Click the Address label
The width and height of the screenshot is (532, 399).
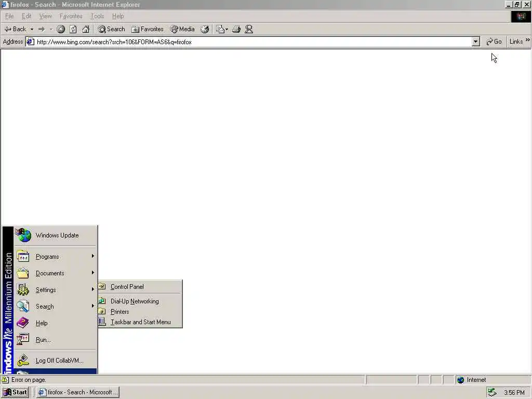pyautogui.click(x=12, y=42)
